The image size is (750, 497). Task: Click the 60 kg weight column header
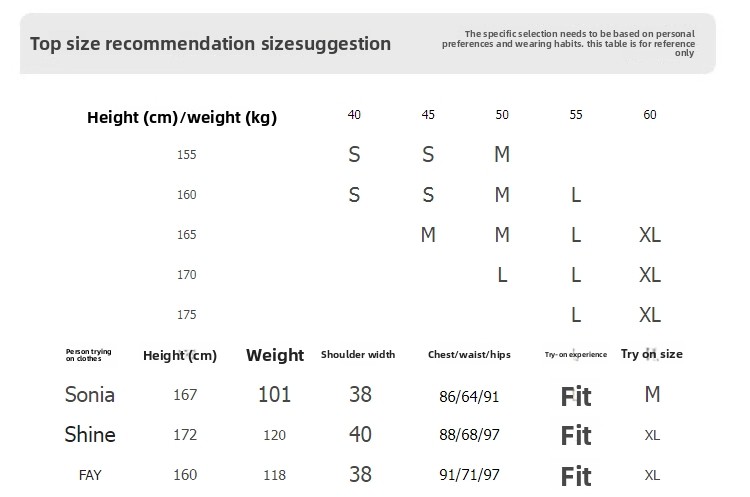click(x=650, y=115)
